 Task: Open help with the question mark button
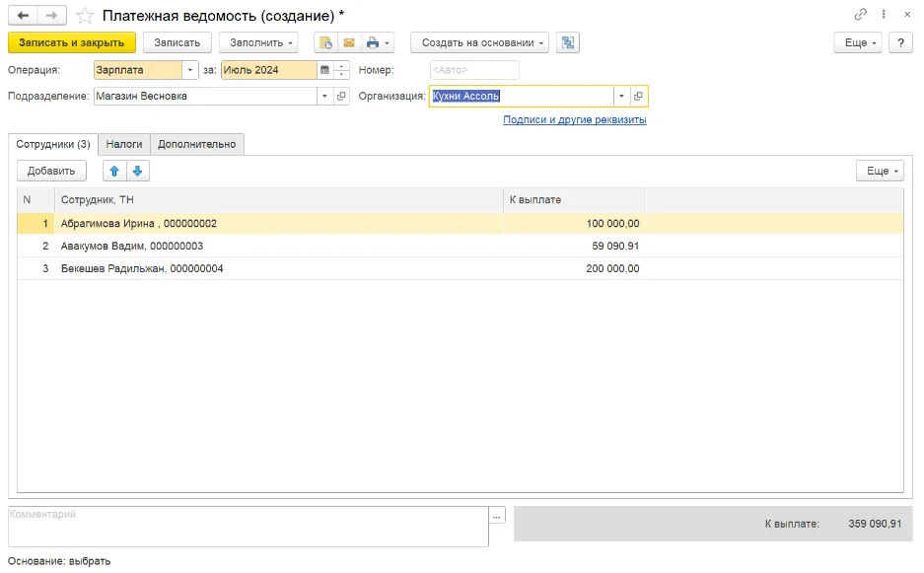click(x=900, y=43)
